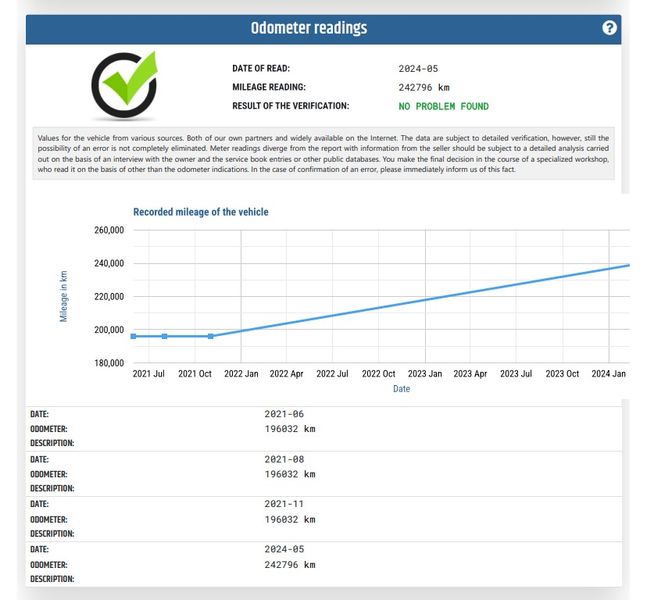Click the odometer value under 2021-06
Screen dimensions: 647x600
pyautogui.click(x=290, y=429)
